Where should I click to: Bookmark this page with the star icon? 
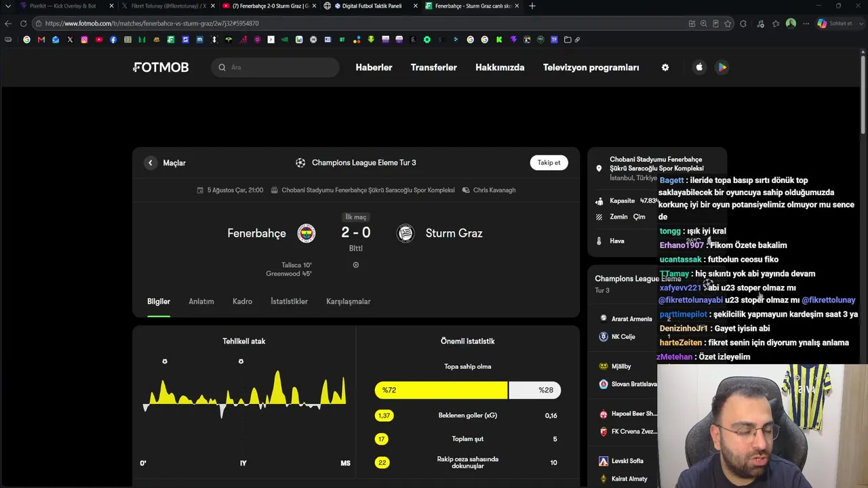728,23
